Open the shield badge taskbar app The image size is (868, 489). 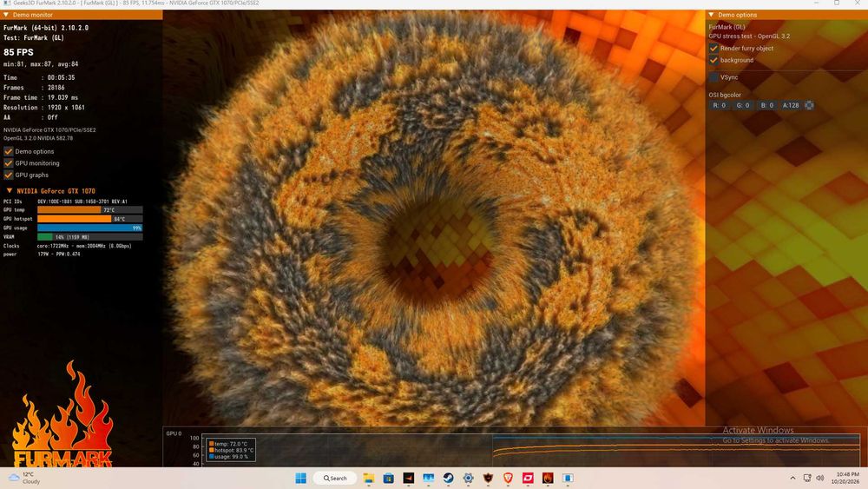488,478
